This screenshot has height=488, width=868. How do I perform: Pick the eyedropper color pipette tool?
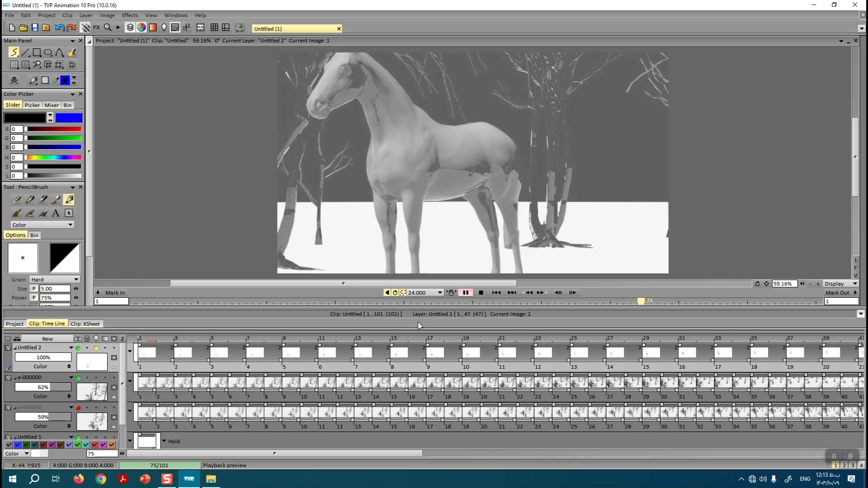[x=56, y=80]
